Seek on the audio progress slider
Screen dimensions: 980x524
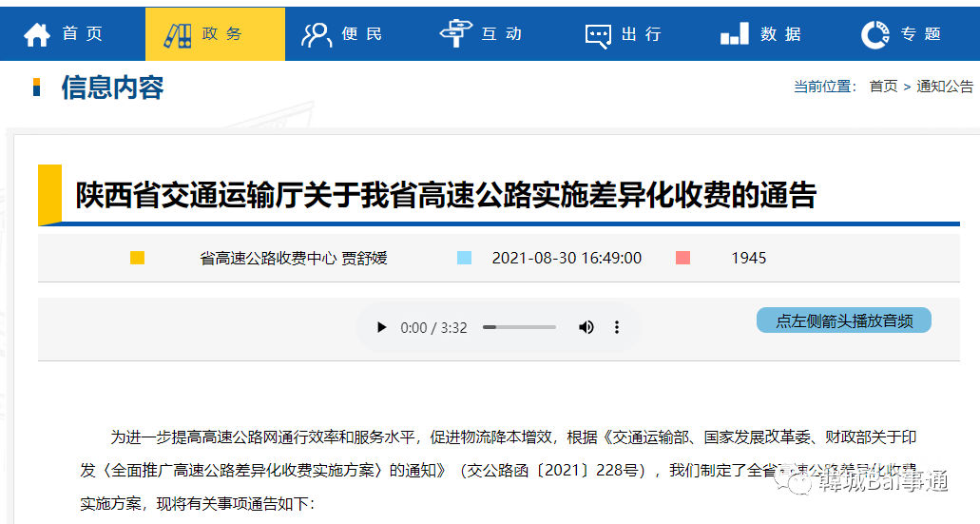(519, 327)
